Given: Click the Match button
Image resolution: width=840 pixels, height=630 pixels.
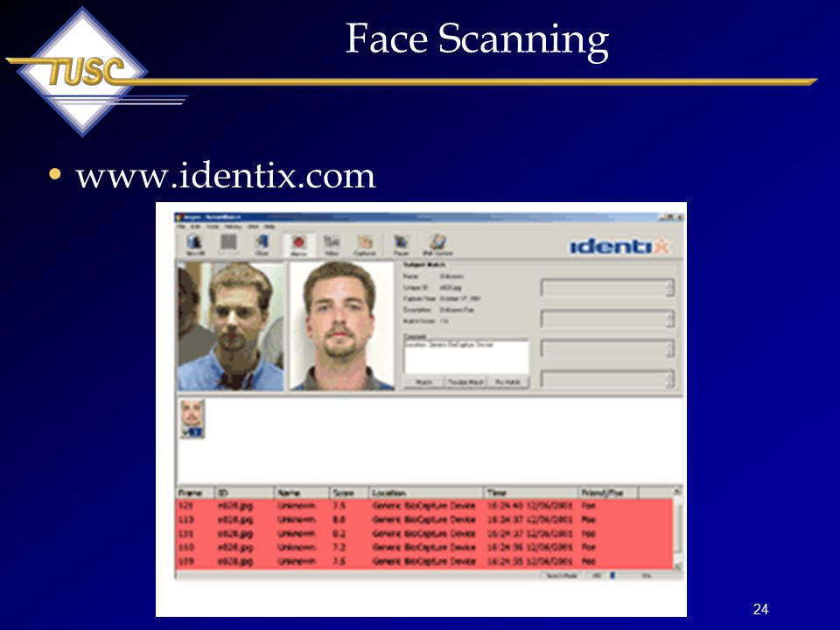Looking at the screenshot, I should click(x=424, y=382).
